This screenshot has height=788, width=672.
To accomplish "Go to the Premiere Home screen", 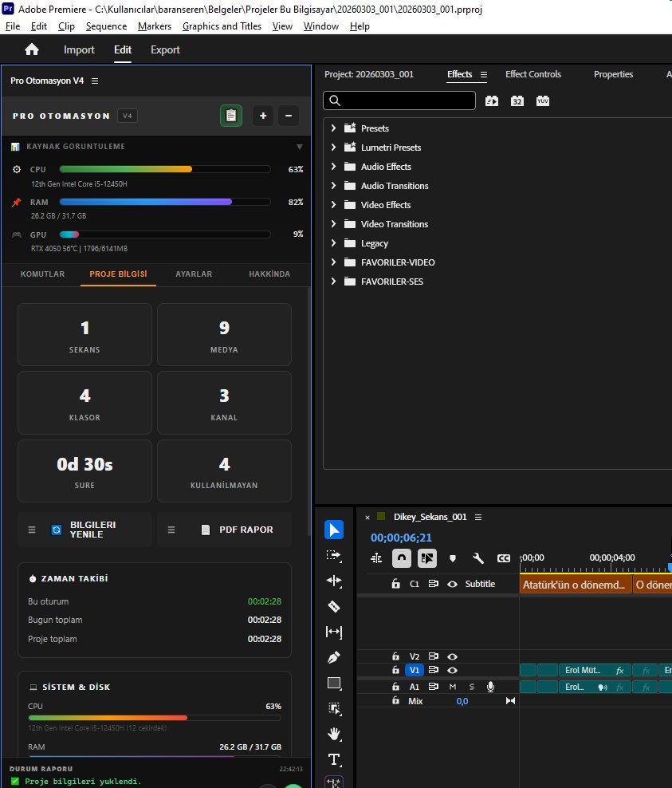I will click(32, 49).
